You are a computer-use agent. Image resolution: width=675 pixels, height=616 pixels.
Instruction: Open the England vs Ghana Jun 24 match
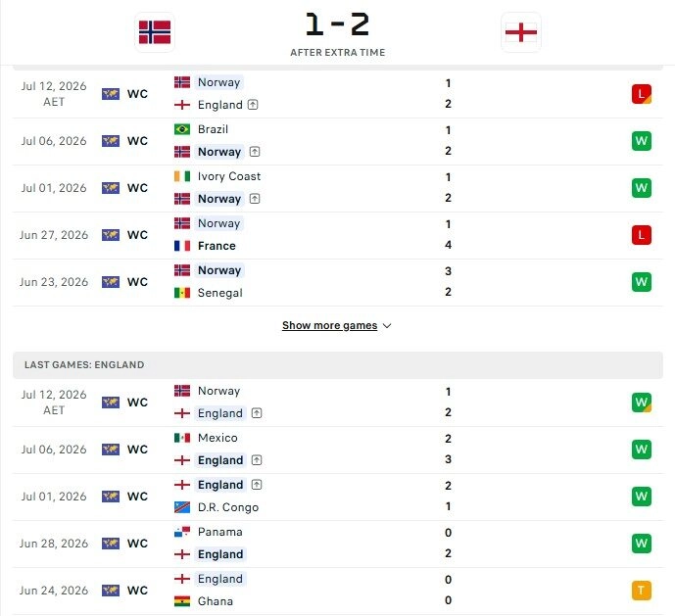pos(338,592)
